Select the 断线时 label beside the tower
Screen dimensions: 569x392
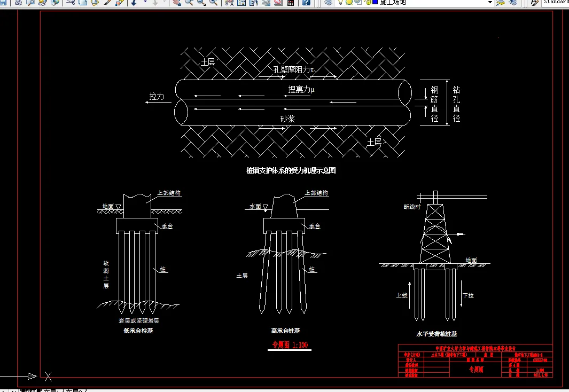(412, 207)
